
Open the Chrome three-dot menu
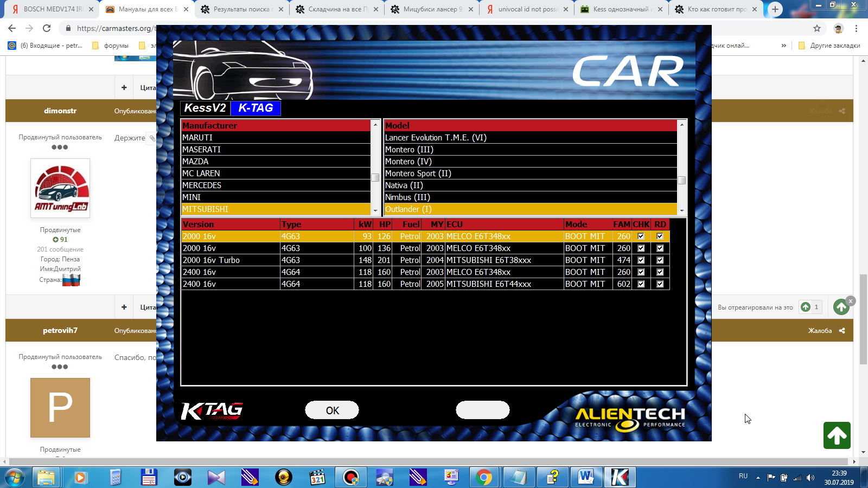pos(857,28)
